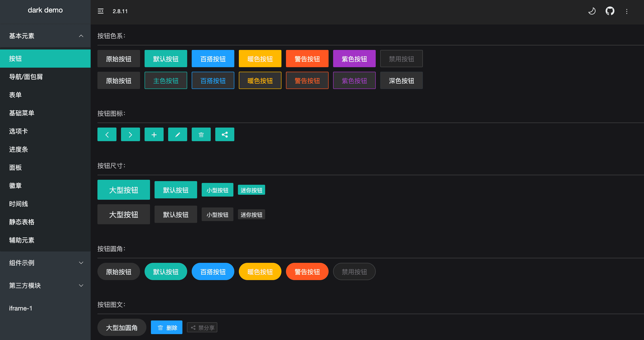Screen dimensions: 644x340
Task: Expand the 组件示例 section
Action: point(45,263)
